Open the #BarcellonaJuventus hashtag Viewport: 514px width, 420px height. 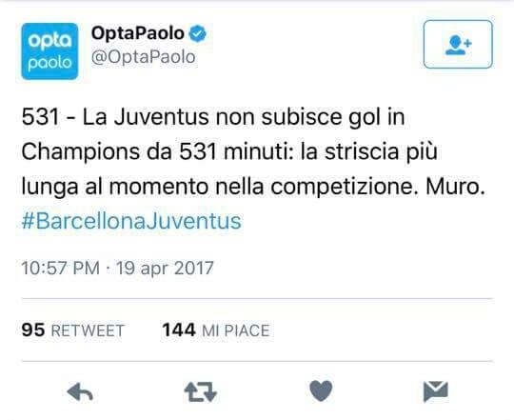click(x=131, y=221)
